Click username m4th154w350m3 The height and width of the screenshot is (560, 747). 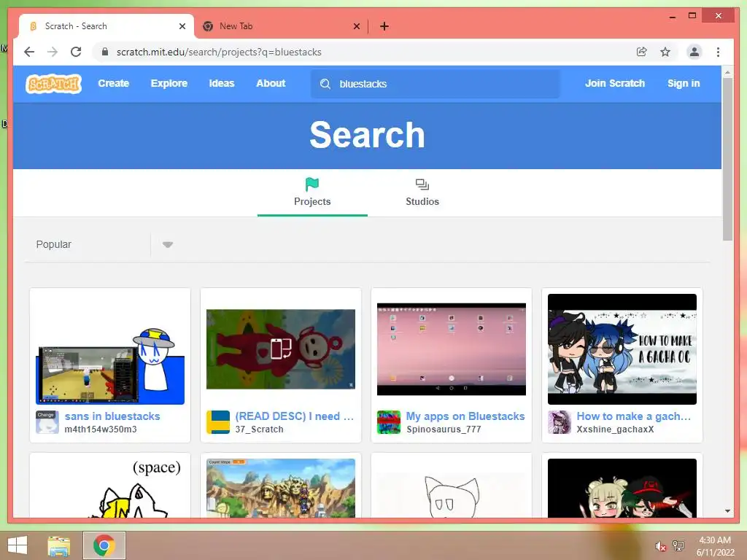click(x=101, y=429)
